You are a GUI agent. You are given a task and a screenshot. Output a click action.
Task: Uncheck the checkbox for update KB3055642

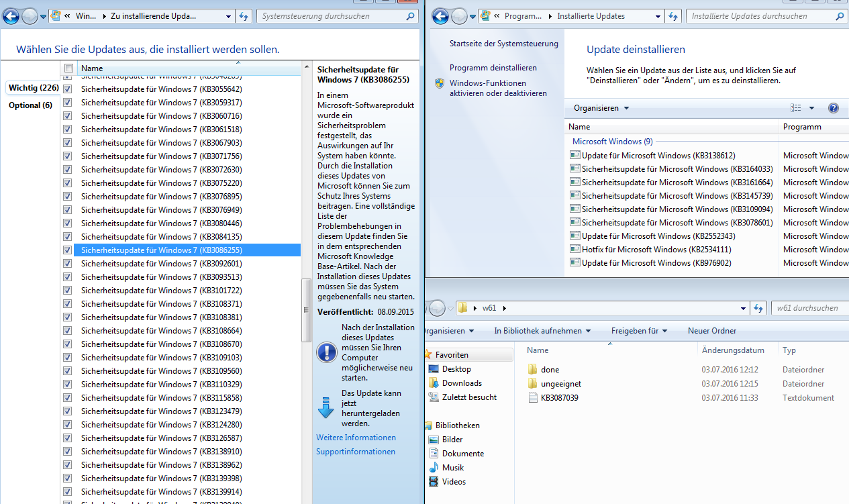[67, 89]
